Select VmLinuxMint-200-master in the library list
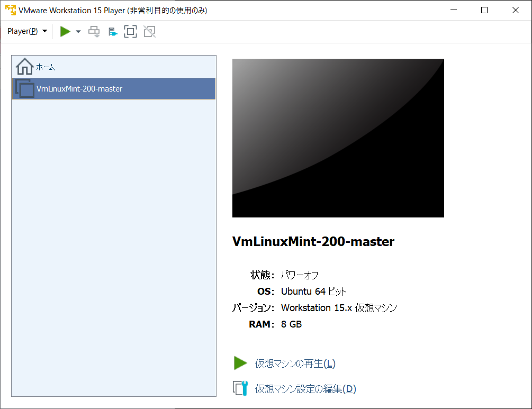The width and height of the screenshot is (532, 409). 114,88
